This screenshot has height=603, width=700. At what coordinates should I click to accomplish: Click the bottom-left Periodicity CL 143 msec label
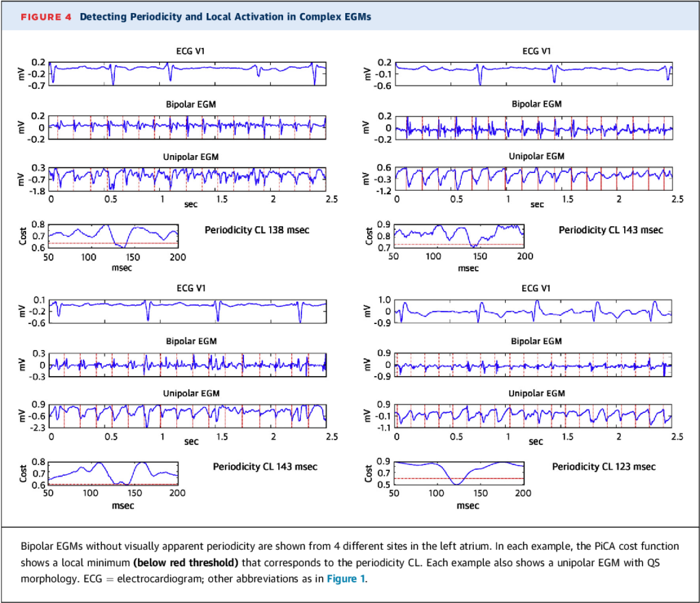265,466
